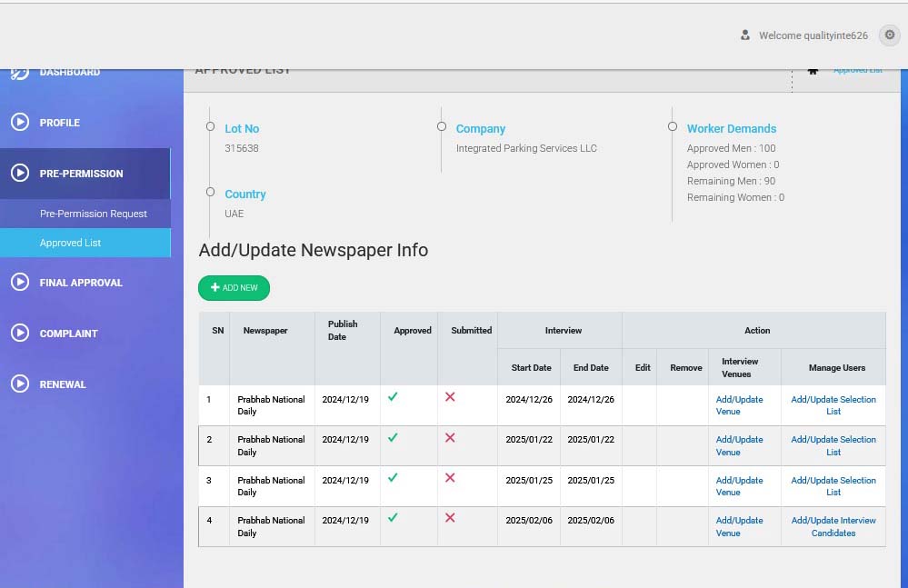Viewport: 908px width, 588px height.
Task: Select the Approved List submenu item
Action: tap(70, 243)
